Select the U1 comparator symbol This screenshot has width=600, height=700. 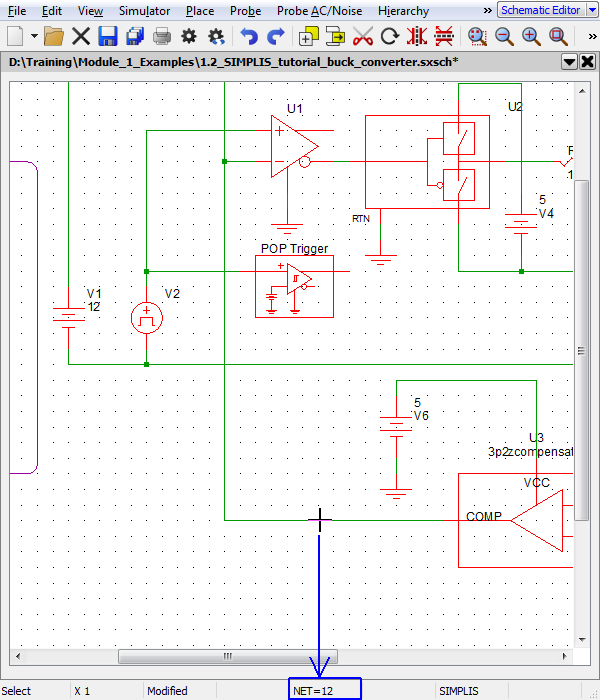[x=293, y=146]
